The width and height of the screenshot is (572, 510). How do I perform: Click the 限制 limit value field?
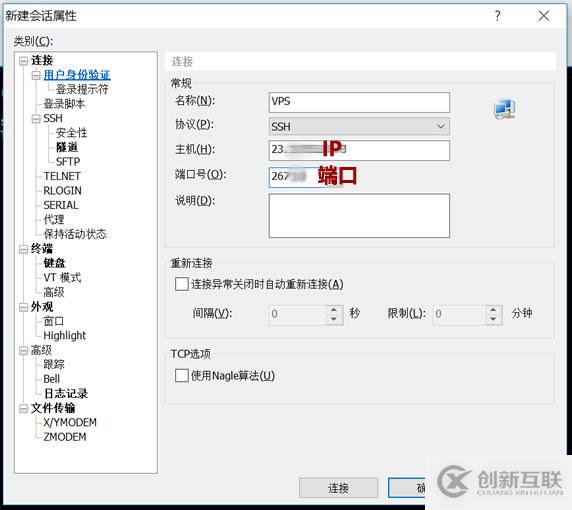[x=459, y=314]
